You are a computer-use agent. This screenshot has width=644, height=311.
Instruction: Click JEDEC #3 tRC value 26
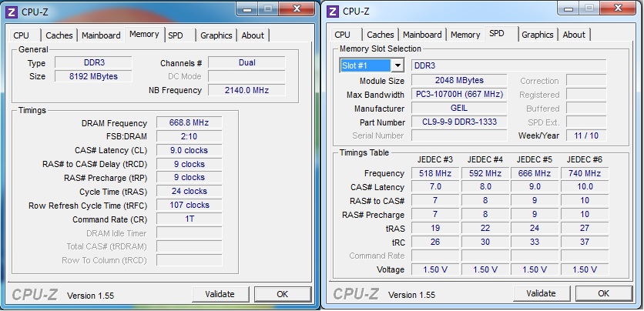[x=435, y=242]
